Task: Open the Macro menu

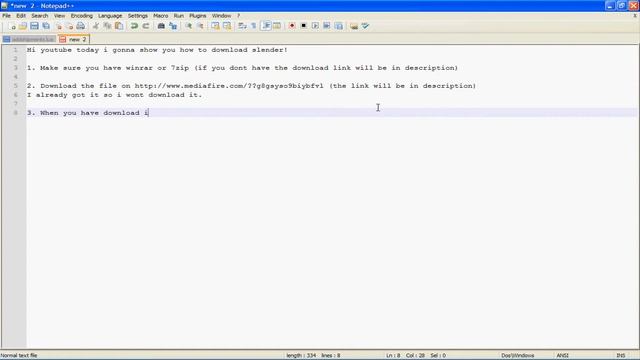Action: [x=161, y=16]
